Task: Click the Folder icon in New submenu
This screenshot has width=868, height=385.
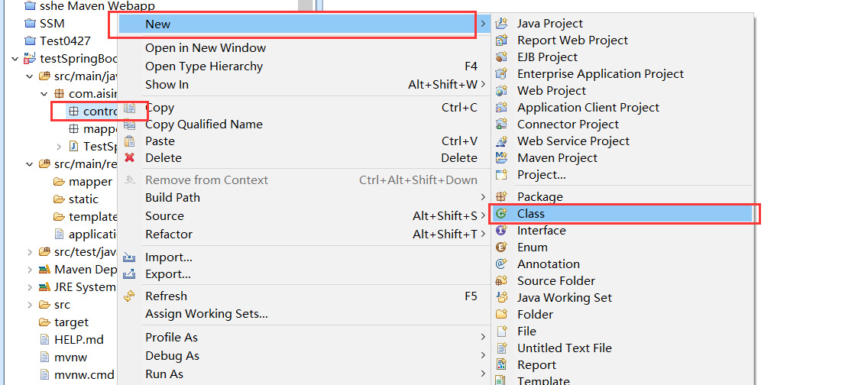Action: coord(501,314)
